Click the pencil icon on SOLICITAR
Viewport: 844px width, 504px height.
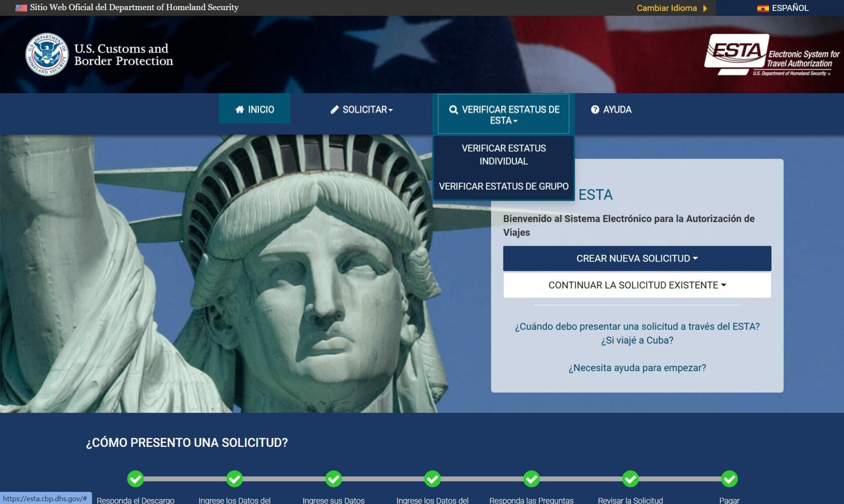[x=335, y=109]
